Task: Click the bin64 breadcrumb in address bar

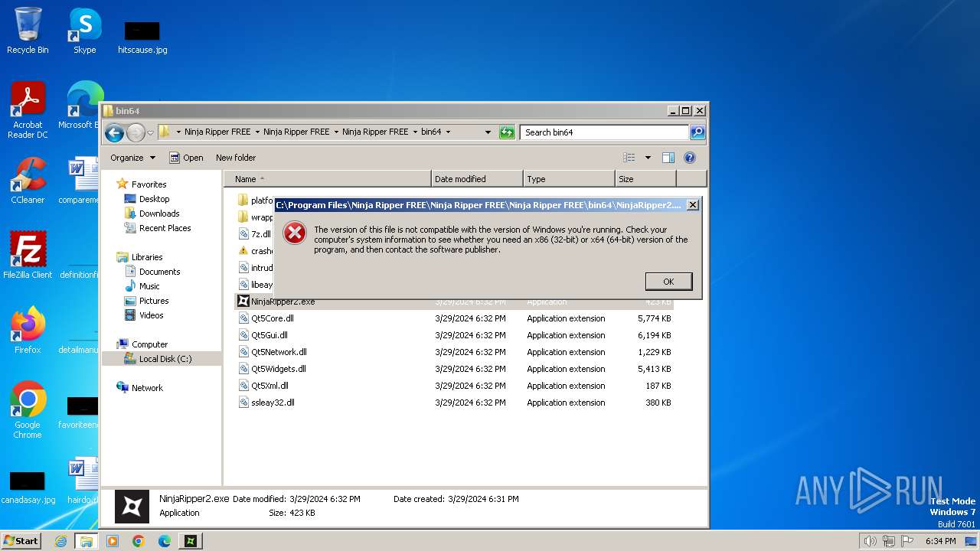Action: (x=431, y=132)
